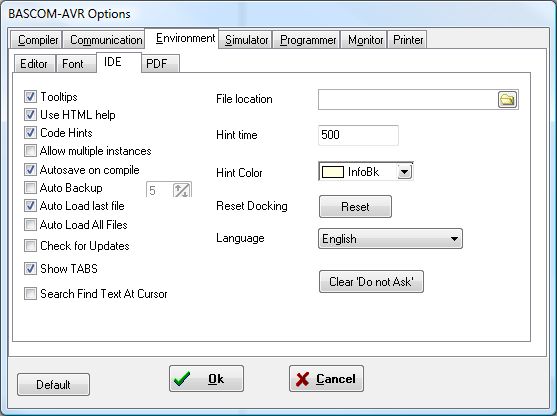The width and height of the screenshot is (557, 416).
Task: Uncheck Show TABS option
Action: (x=30, y=269)
